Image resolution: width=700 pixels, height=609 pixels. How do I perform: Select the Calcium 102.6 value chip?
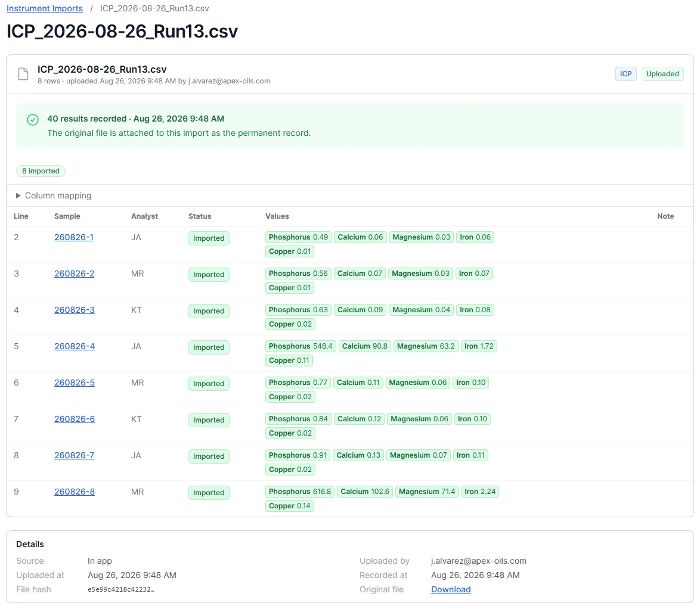point(365,492)
